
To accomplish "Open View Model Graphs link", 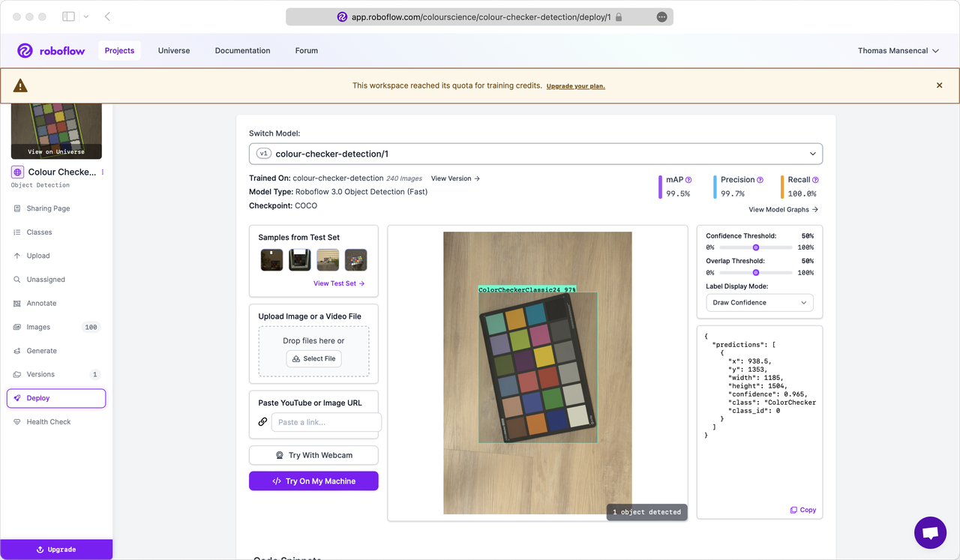I will (783, 210).
